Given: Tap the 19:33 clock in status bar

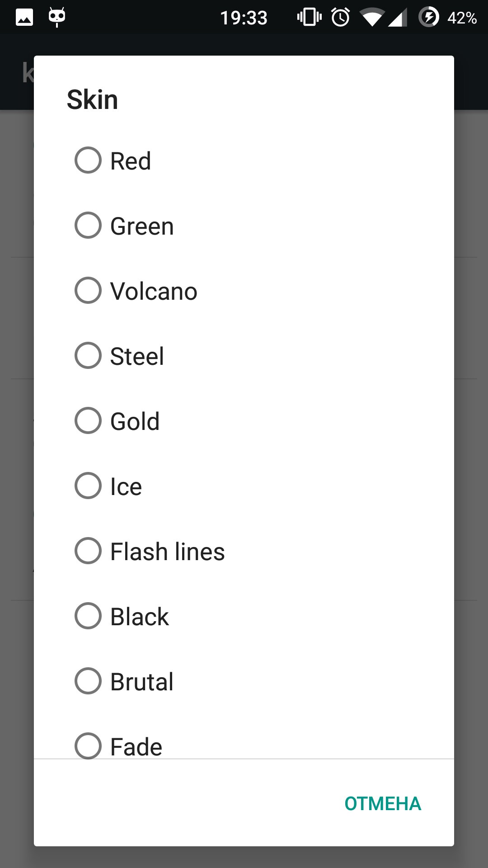Looking at the screenshot, I should [244, 18].
